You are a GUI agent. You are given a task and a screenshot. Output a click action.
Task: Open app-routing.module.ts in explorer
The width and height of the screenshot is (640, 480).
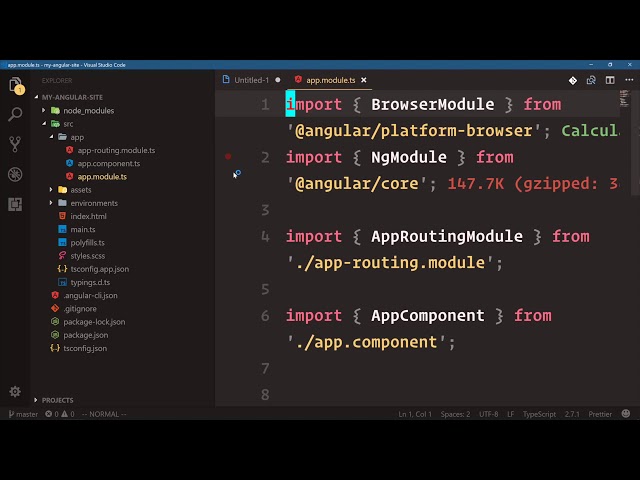(116, 150)
